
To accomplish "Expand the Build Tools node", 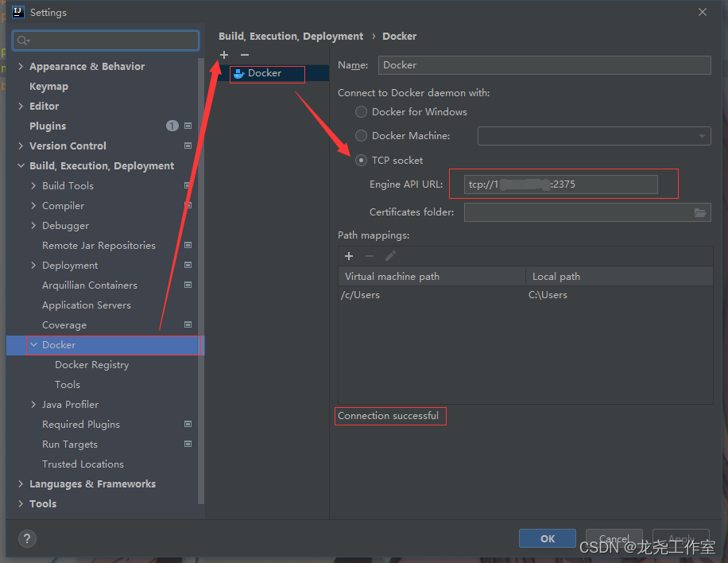I will coord(33,186).
